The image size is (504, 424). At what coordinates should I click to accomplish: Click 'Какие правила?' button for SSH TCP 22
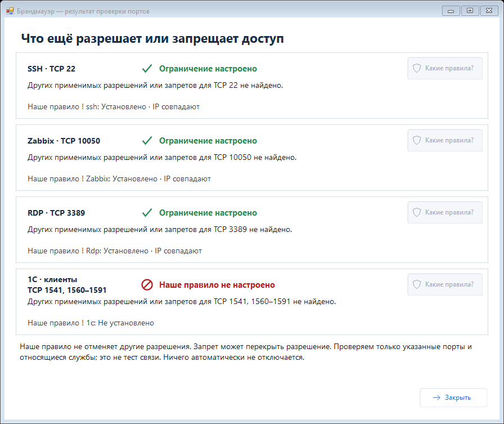tap(445, 68)
